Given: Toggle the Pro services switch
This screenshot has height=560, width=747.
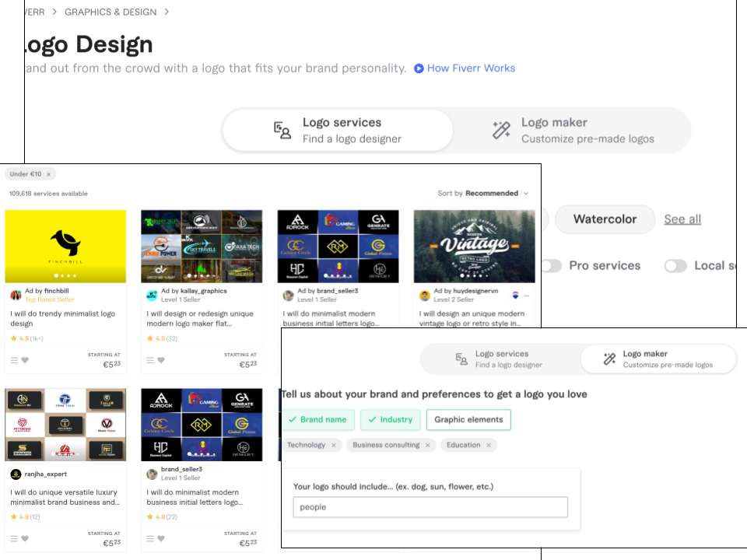Looking at the screenshot, I should pos(552,266).
